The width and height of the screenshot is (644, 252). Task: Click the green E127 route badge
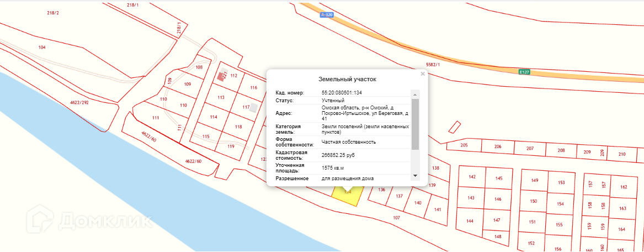[x=524, y=72]
